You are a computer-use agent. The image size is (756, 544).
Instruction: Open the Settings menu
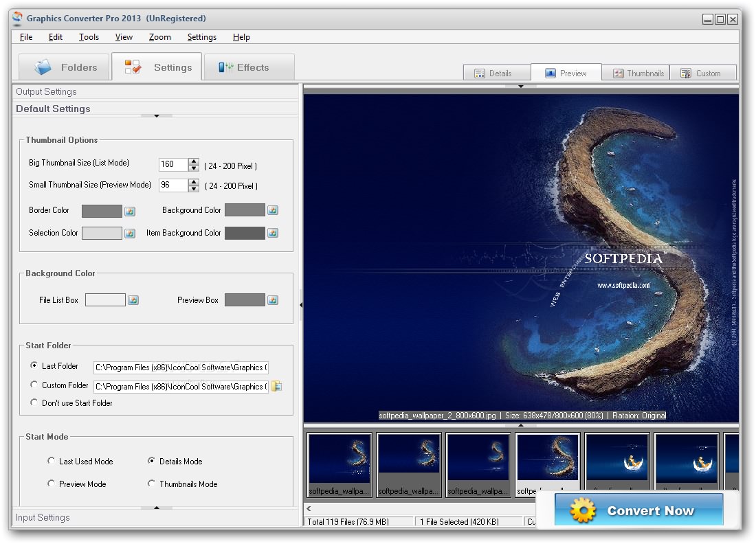pyautogui.click(x=201, y=37)
